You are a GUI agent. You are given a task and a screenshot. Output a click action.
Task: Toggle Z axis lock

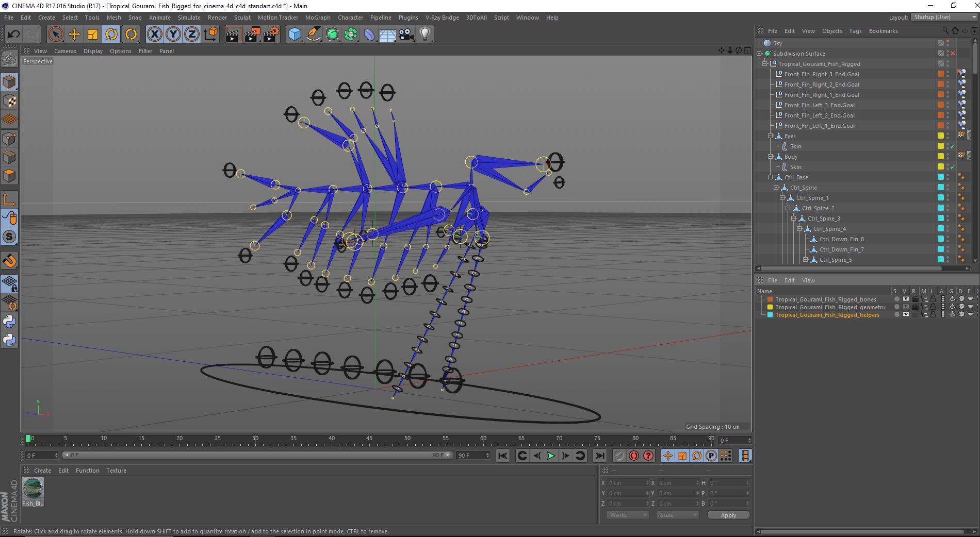pos(192,35)
